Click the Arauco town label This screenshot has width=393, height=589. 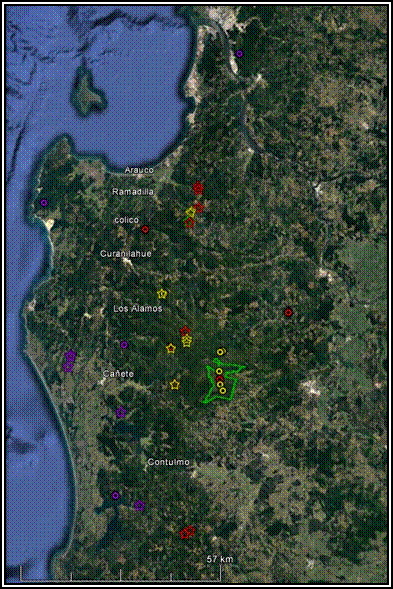click(139, 170)
